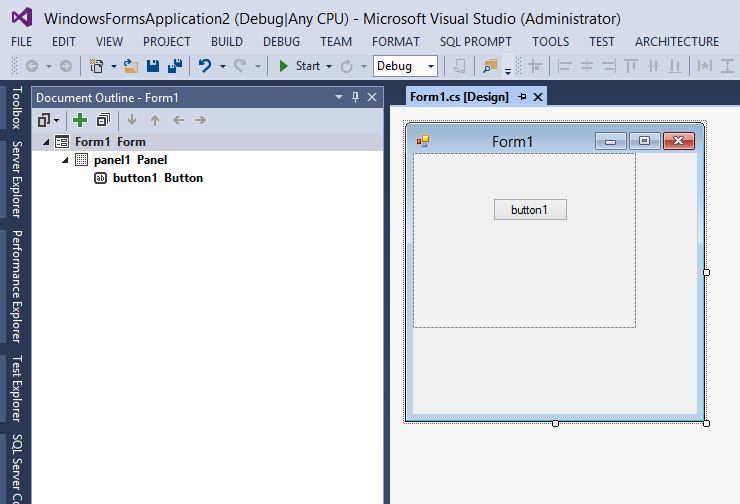Click the Move Up in Container arrow

[155, 120]
